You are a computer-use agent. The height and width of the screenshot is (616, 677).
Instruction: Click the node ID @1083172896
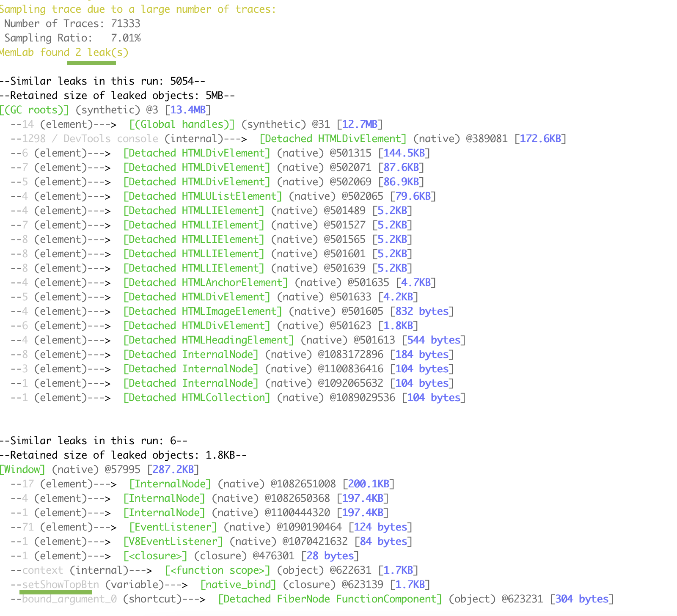coord(350,355)
